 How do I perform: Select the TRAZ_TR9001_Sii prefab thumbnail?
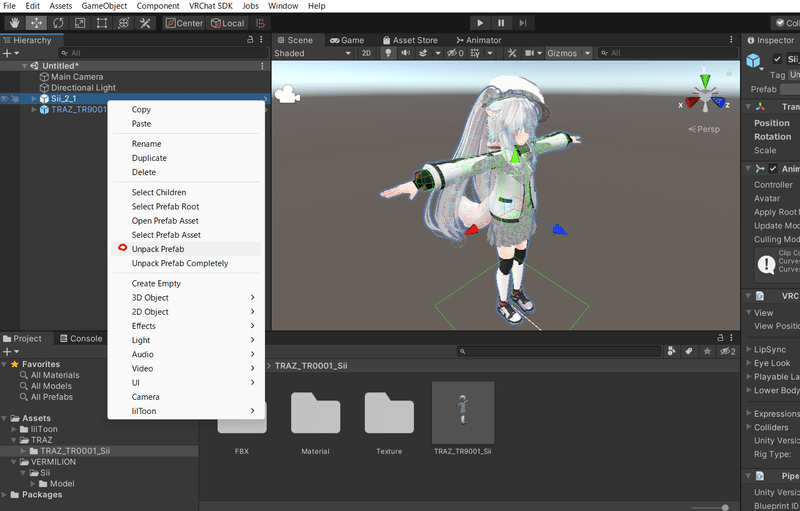[x=463, y=413]
